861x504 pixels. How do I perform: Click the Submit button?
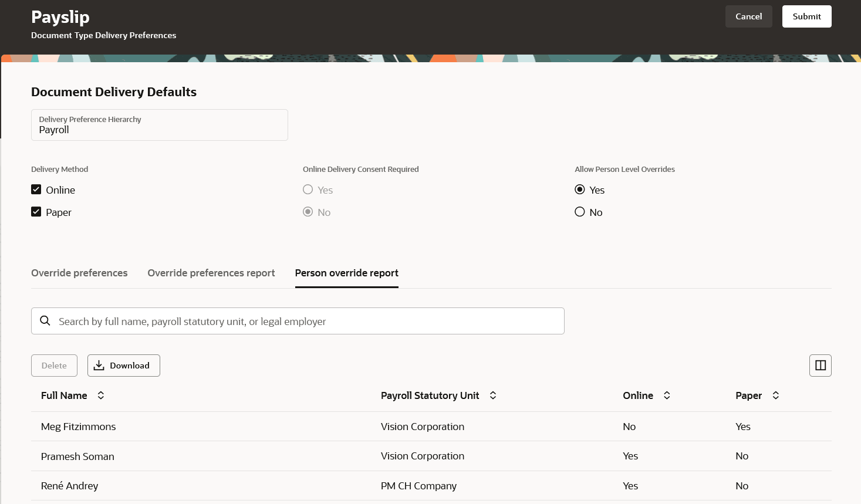tap(806, 16)
